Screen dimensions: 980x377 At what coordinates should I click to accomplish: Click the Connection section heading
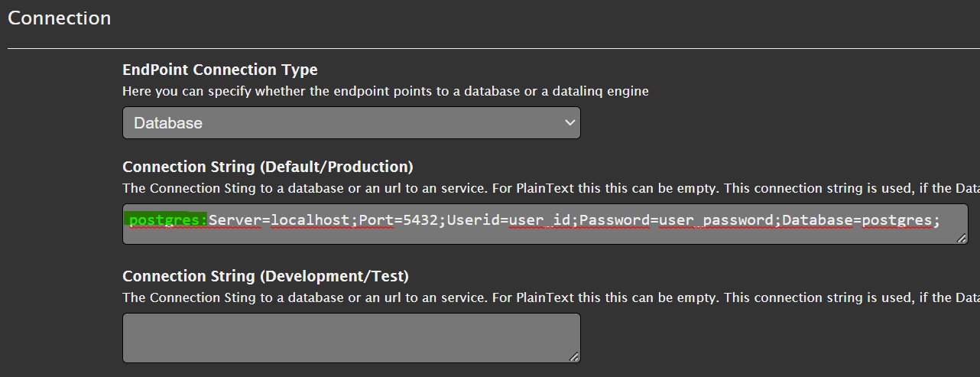click(x=60, y=18)
